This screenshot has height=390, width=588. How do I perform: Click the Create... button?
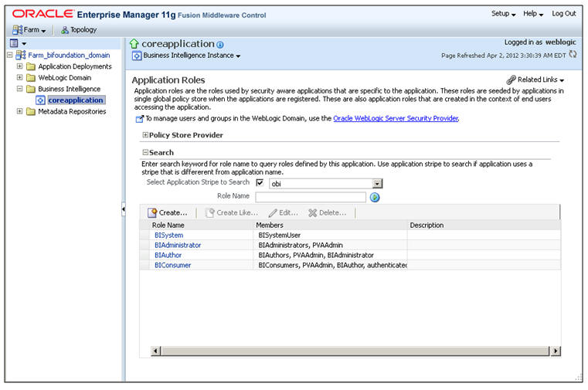click(168, 213)
